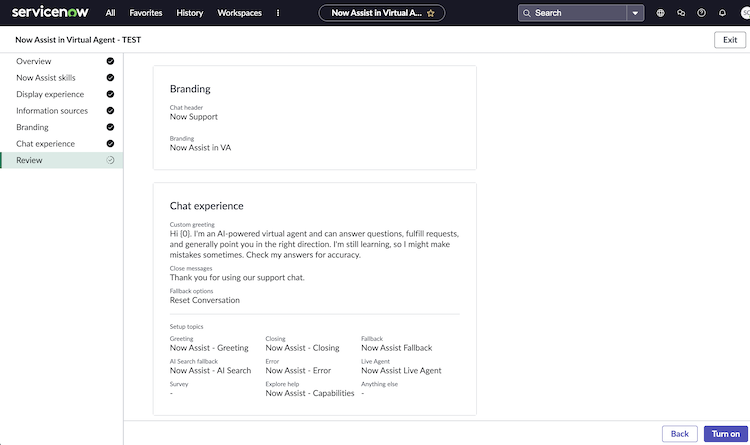Toggle the favorite star icon
Viewport: 750px width, 445px height.
pos(430,13)
